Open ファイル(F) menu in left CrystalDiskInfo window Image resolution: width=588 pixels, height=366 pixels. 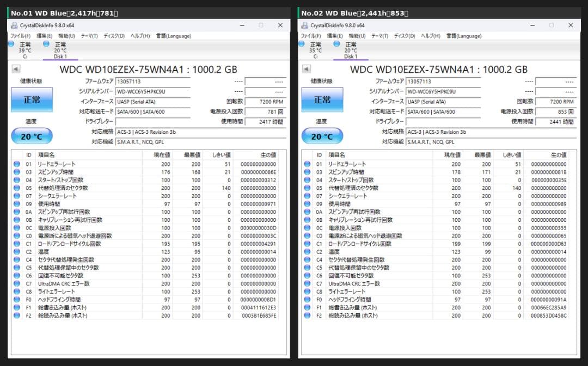20,36
